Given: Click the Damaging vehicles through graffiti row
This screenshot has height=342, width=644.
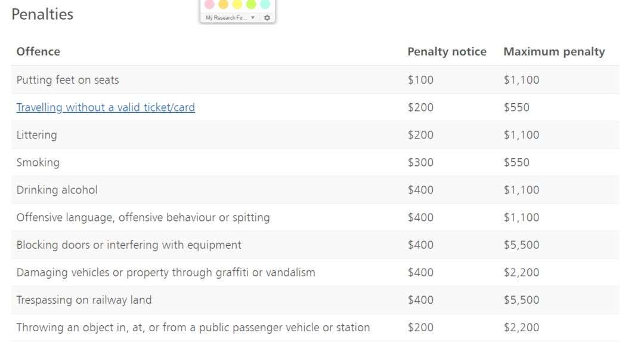Looking at the screenshot, I should click(x=315, y=273).
